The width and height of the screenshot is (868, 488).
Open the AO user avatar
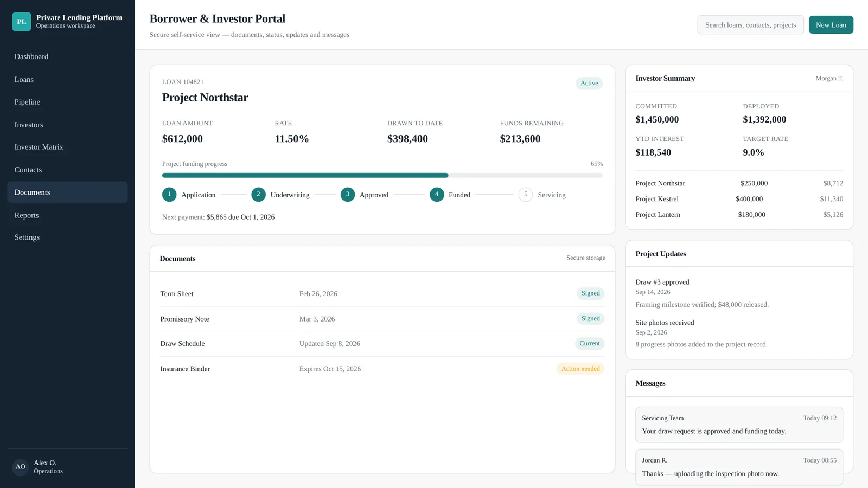[21, 467]
